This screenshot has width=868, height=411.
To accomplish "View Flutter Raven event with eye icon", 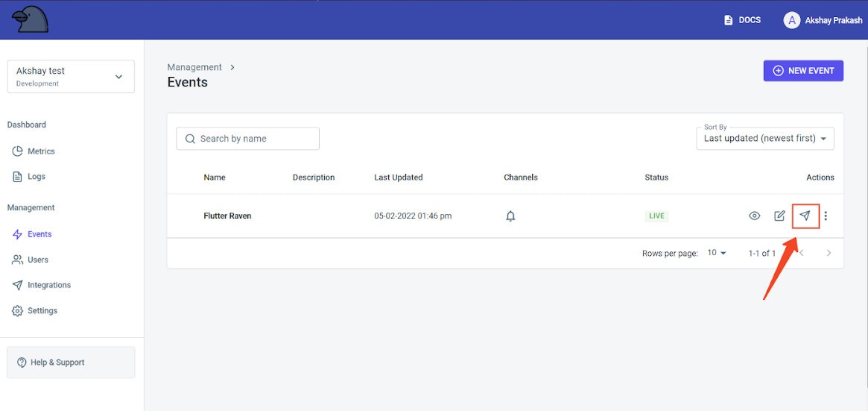I will (755, 216).
